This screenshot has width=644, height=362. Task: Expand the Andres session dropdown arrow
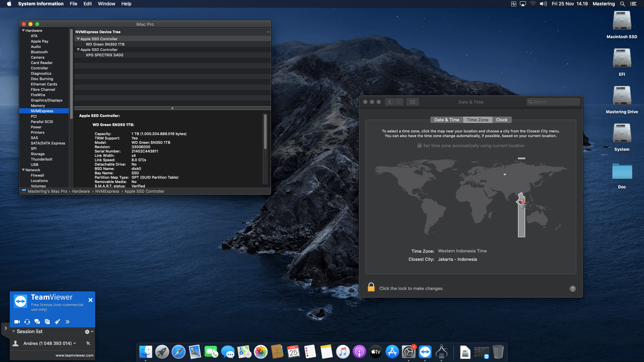pyautogui.click(x=74, y=343)
